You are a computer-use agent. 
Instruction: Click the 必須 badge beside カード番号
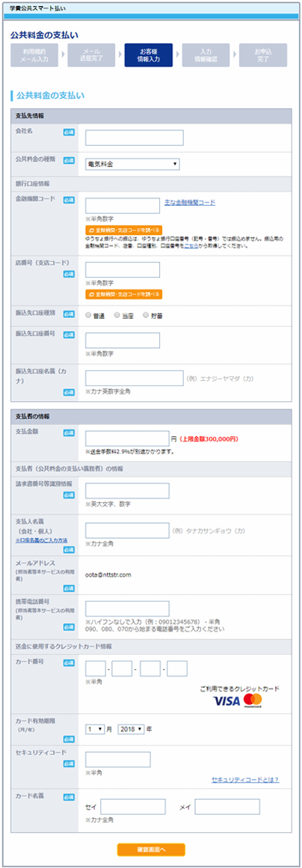[x=69, y=663]
